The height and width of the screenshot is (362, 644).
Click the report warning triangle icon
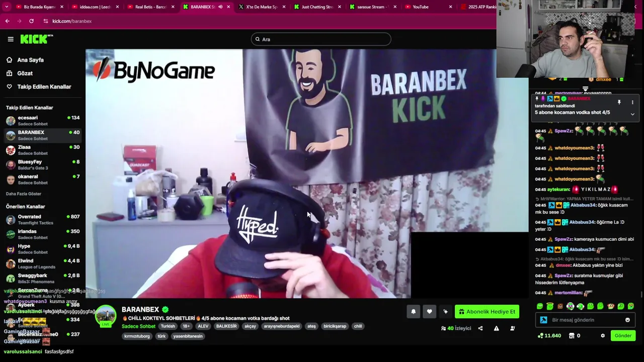pyautogui.click(x=497, y=328)
